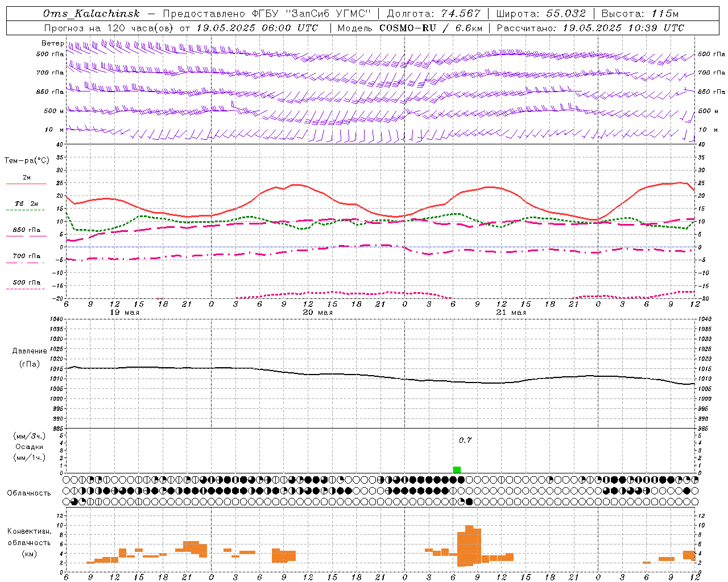Image resolution: width=728 pixels, height=582 pixels.
Task: Click the station name Oms_Kalachinsk
Action: pyautogui.click(x=92, y=14)
